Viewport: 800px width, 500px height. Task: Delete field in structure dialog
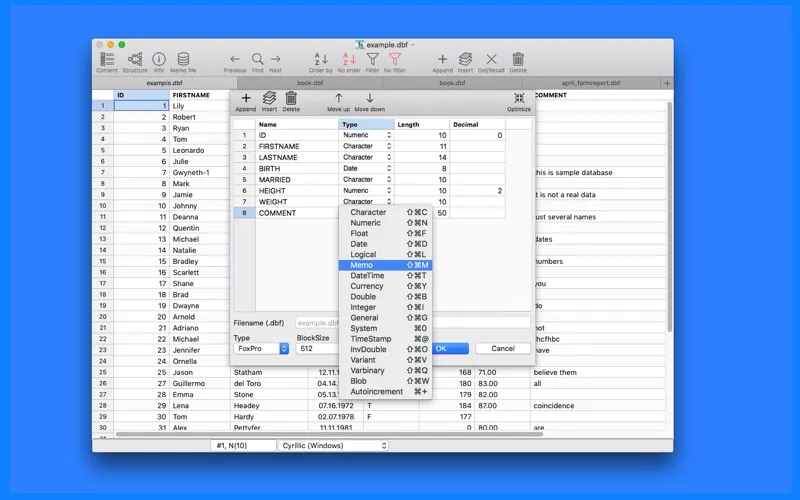291,98
